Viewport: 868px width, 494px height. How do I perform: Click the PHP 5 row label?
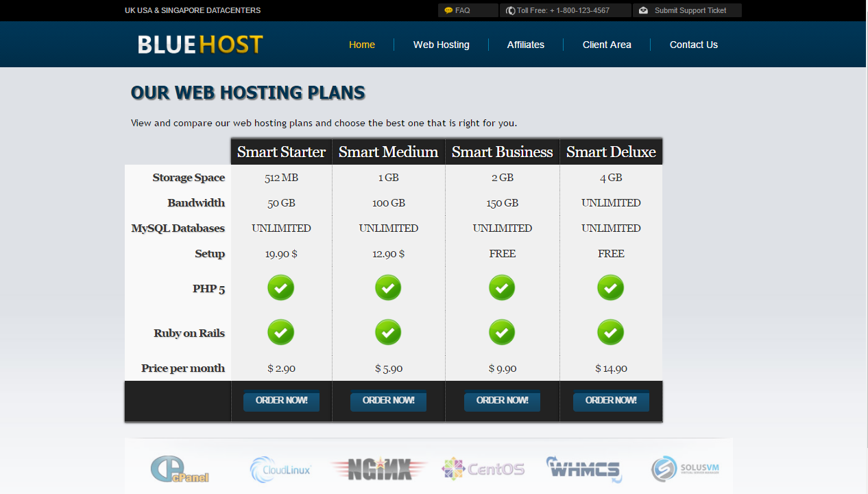pos(208,289)
